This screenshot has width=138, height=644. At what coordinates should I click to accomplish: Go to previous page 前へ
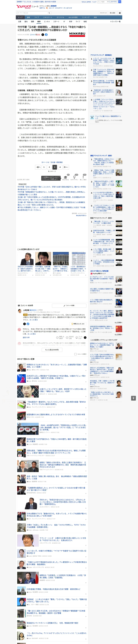pyautogui.click(x=38, y=167)
